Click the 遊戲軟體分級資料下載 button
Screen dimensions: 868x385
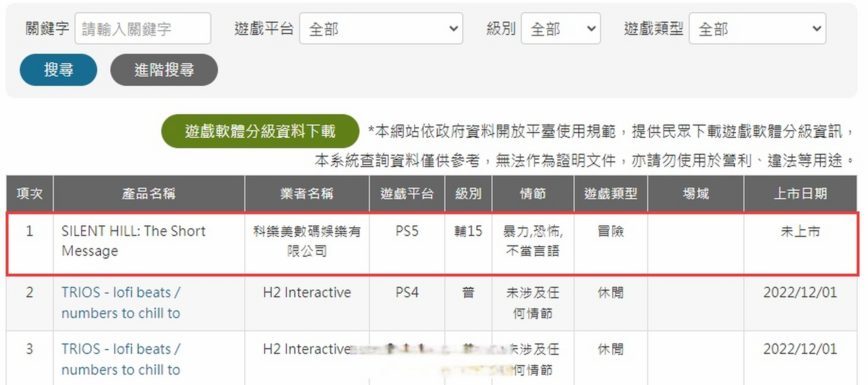point(260,131)
